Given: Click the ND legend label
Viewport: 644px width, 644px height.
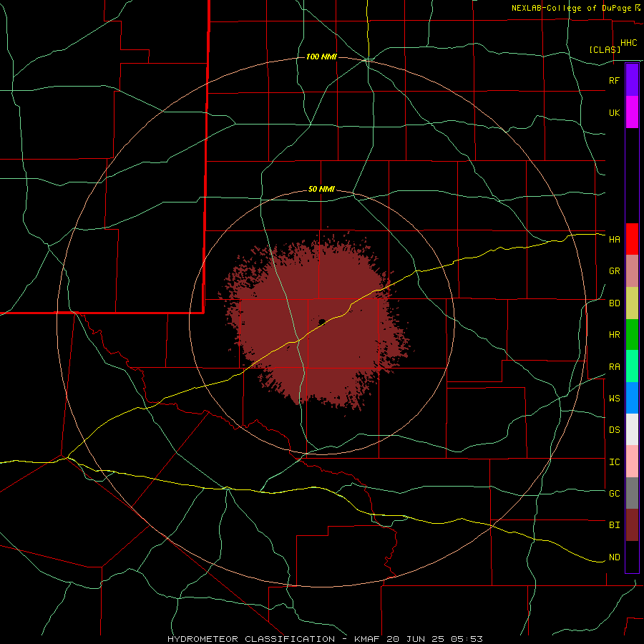Looking at the screenshot, I should (x=614, y=557).
